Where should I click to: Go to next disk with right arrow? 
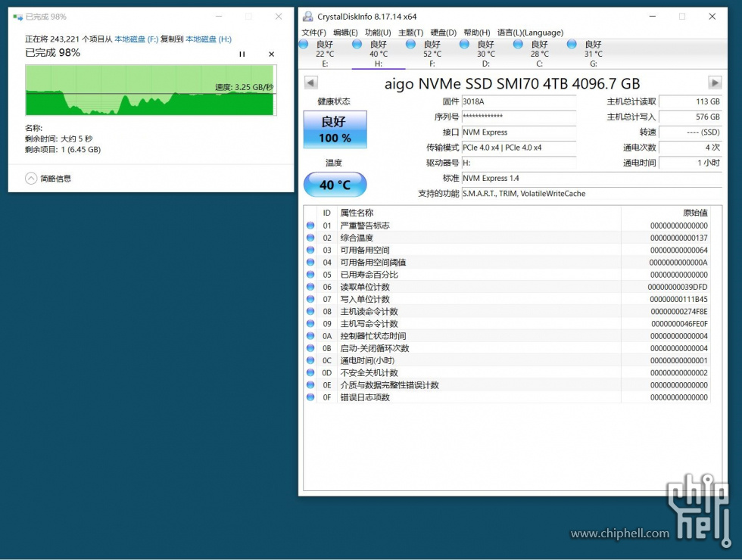(x=715, y=82)
